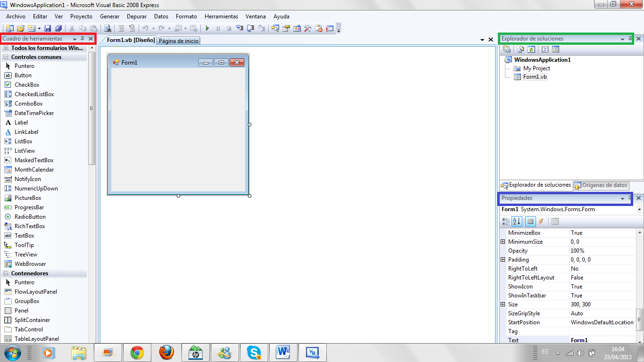Open the Depurar menu
644x362 pixels.
coord(137,16)
